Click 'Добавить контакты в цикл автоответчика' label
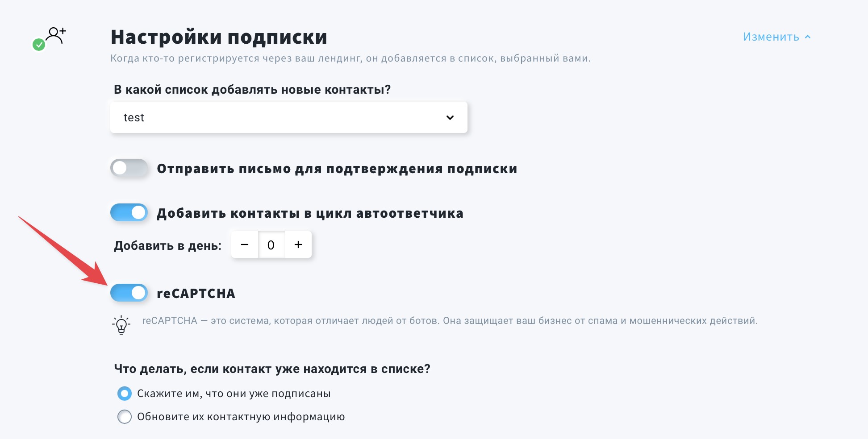The image size is (868, 439). point(310,213)
